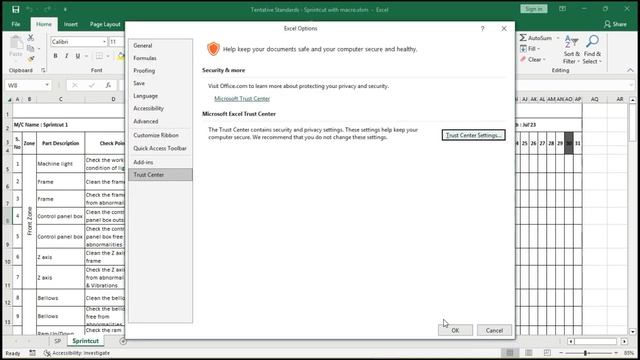Select Proofing in Excel Options
The height and width of the screenshot is (360, 640).
(160, 71)
